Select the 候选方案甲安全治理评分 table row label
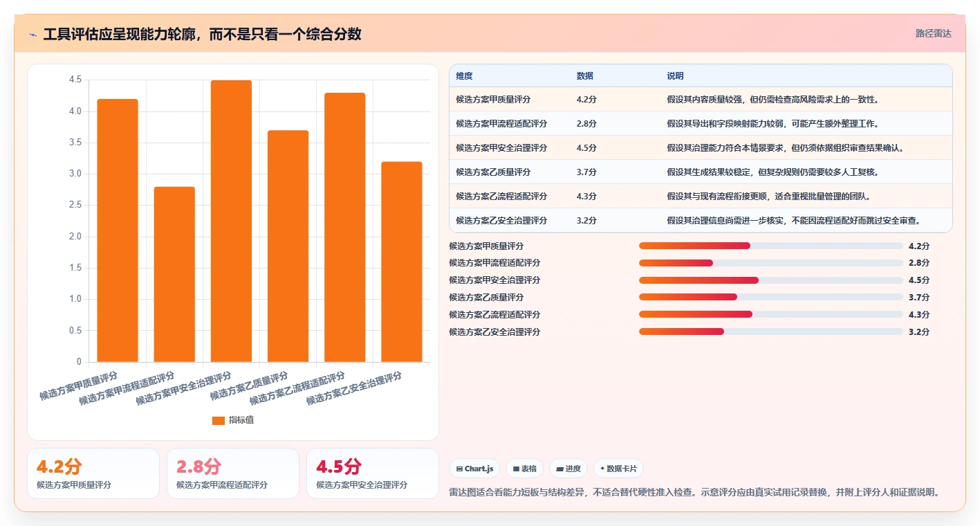The image size is (980, 526). pos(501,148)
